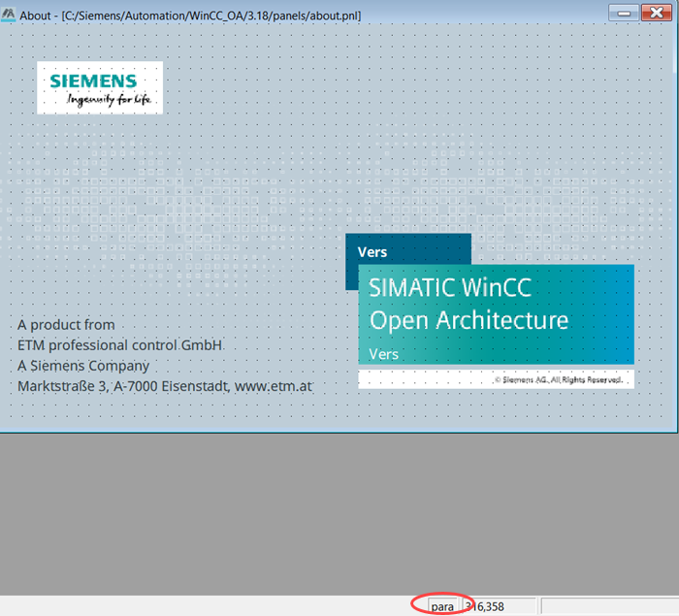This screenshot has height=616, width=679.
Task: Click the SIMATIC WinCC heading text line
Action: 449,289
